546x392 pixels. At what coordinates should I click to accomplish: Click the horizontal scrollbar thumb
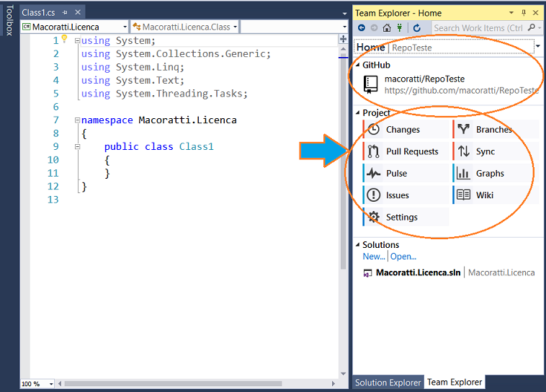(173, 383)
